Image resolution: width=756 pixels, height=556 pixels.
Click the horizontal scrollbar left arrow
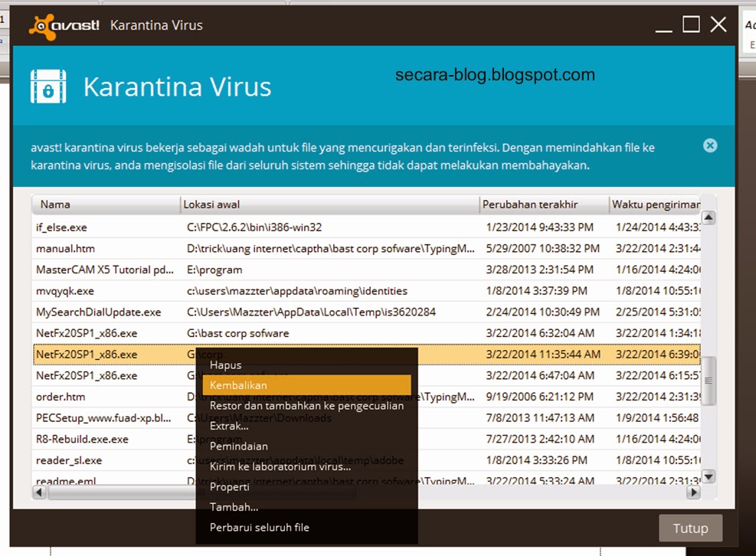pos(38,492)
